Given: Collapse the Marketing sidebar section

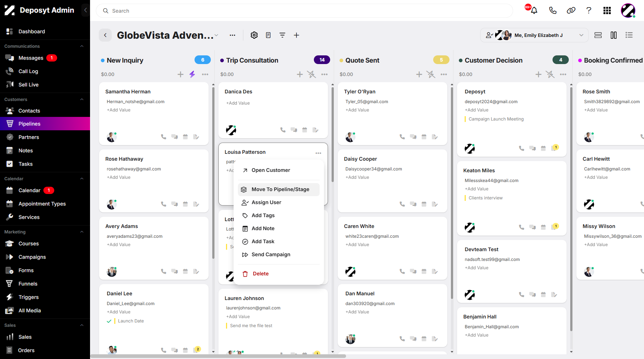Looking at the screenshot, I should click(x=82, y=232).
